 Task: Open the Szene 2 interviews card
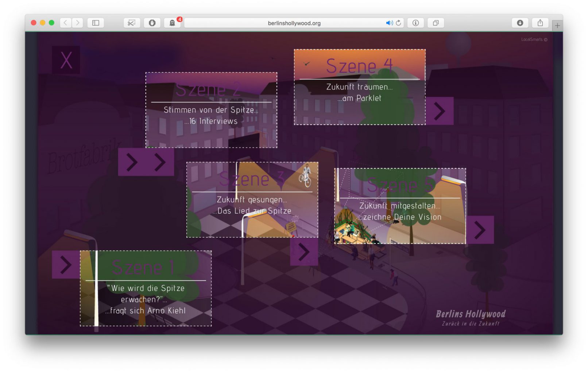point(211,110)
